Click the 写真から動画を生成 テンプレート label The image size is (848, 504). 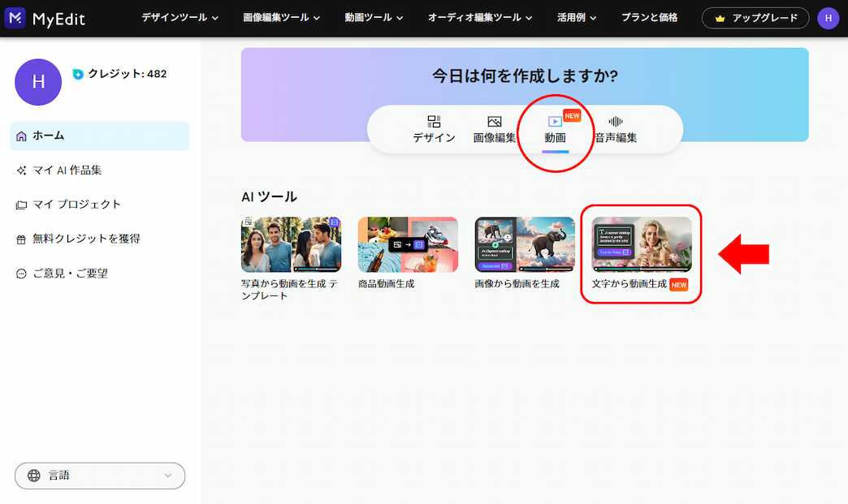click(289, 290)
